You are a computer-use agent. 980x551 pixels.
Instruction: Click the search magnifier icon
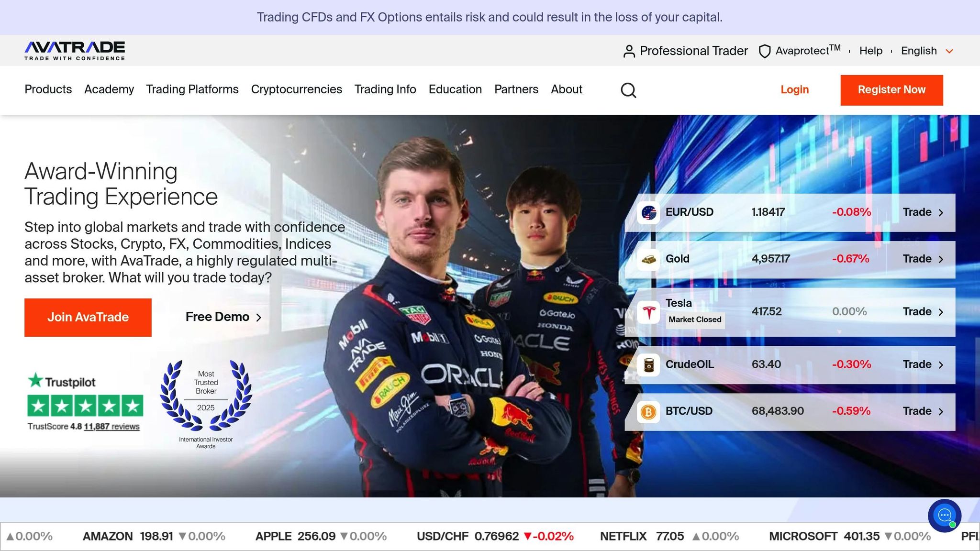628,90
